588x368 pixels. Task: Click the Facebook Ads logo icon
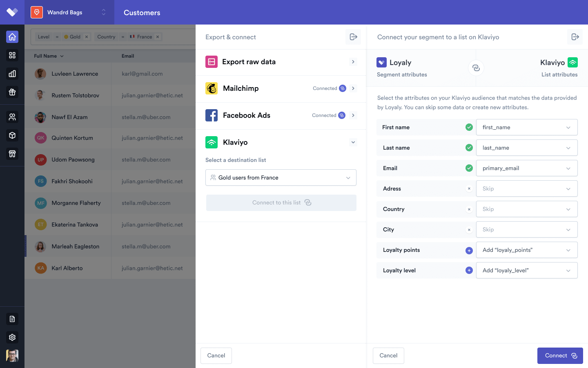(x=212, y=115)
